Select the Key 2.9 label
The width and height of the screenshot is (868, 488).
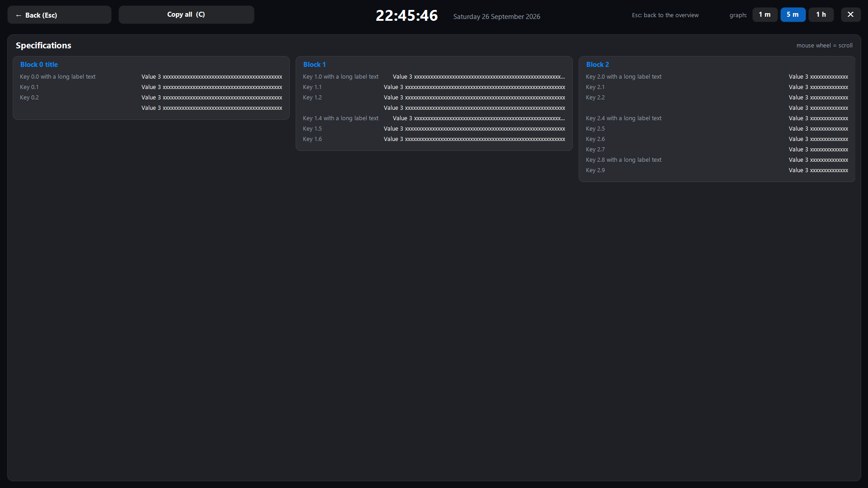[x=595, y=170]
